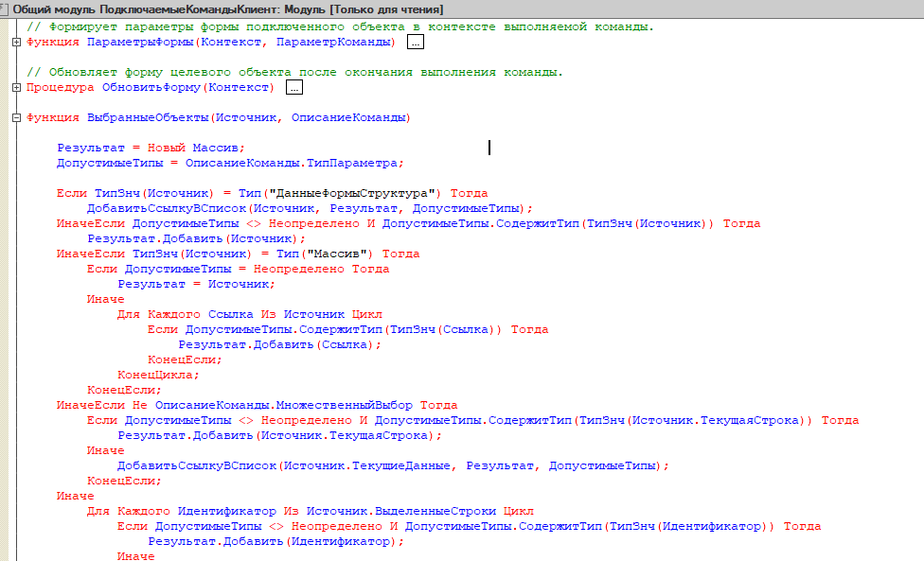The width and height of the screenshot is (924, 561).
Task: Click 'Результат.Добавить(Идентификатор);' statement
Action: [x=275, y=541]
